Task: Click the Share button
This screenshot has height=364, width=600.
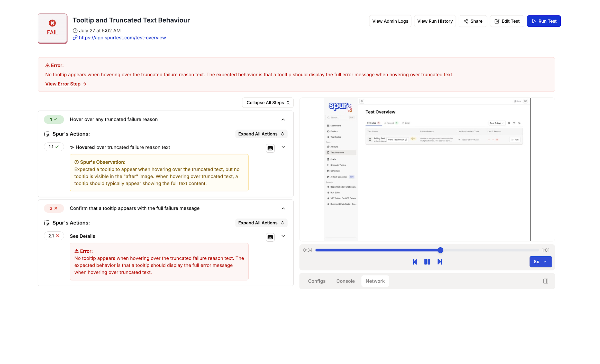Action: (473, 21)
